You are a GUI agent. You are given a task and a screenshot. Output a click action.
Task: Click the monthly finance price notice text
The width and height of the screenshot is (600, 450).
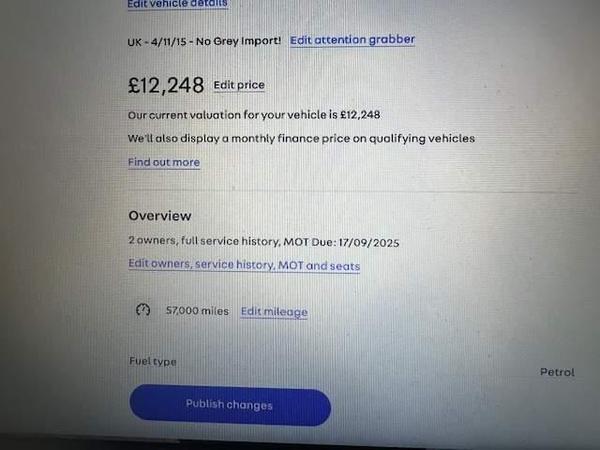pyautogui.click(x=301, y=139)
